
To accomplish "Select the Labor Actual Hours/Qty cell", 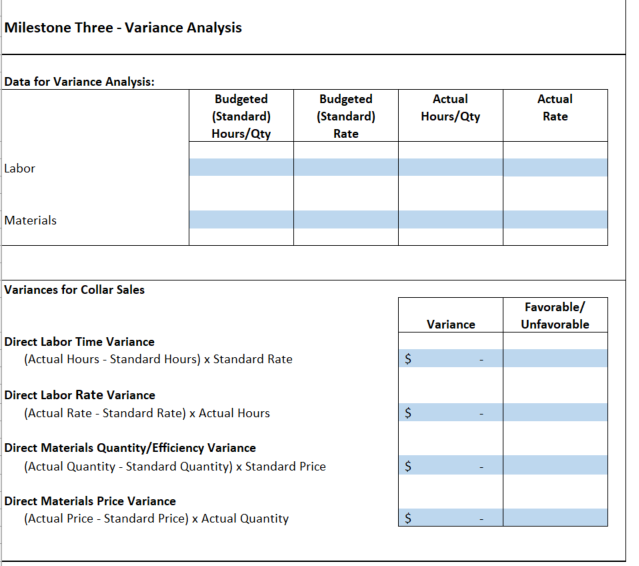I will click(x=451, y=167).
